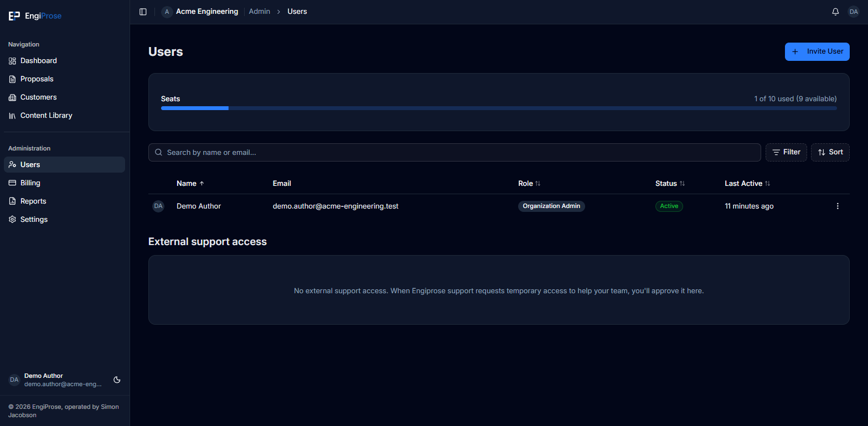Sort table by Name column
Viewport: 868px width, 426px height.
(190, 184)
